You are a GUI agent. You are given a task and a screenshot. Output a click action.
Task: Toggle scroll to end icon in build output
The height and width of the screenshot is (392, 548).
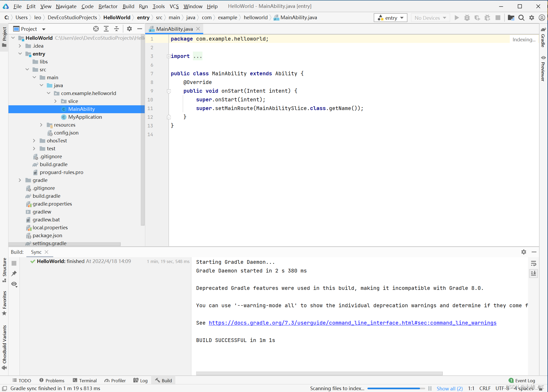point(534,274)
